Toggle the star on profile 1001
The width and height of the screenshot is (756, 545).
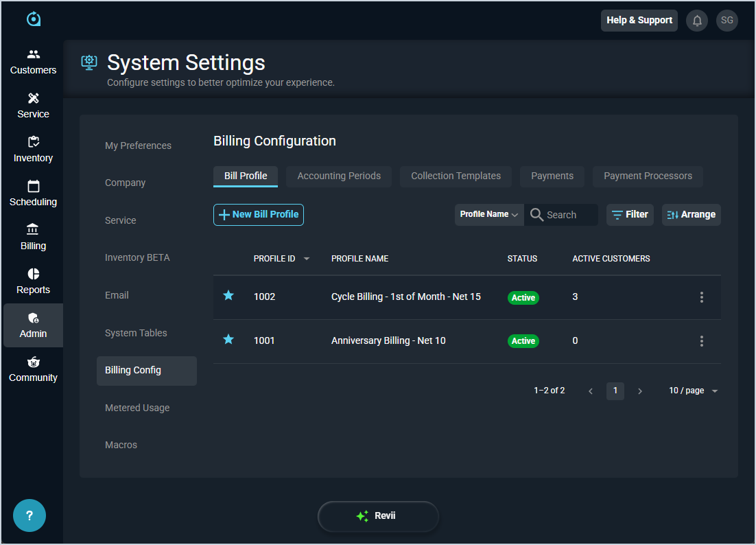pos(228,340)
